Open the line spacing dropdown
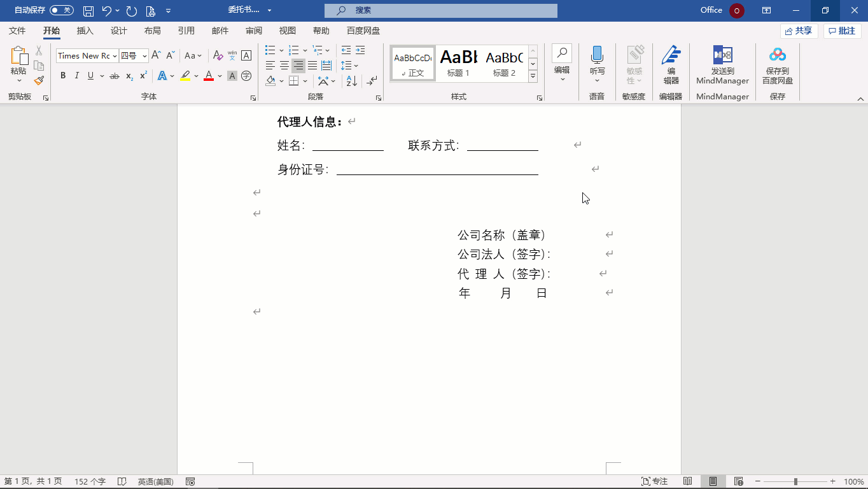The image size is (868, 489). click(349, 65)
